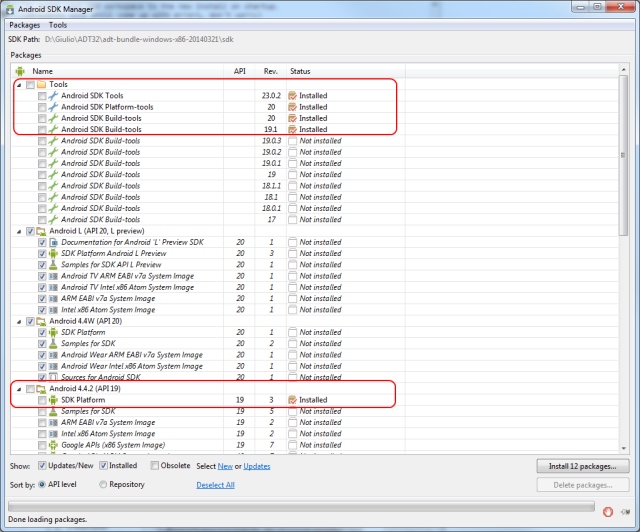Click the Delete packages button
This screenshot has width=640, height=532.
tap(582, 485)
